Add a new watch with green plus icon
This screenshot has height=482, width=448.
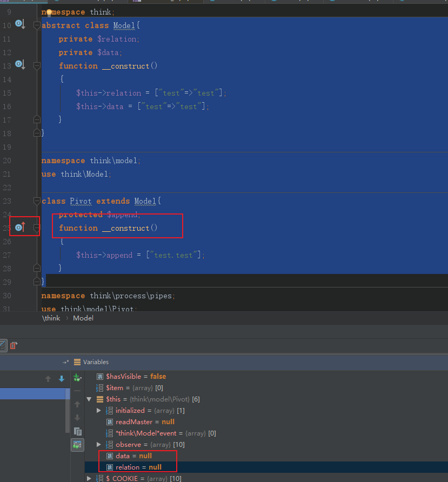point(77,377)
